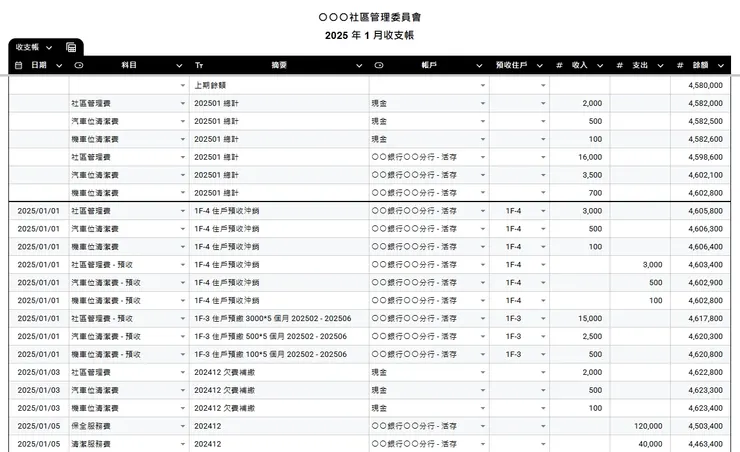Open 預收住戶 dropdown in 清潔服務費 row

click(x=543, y=444)
